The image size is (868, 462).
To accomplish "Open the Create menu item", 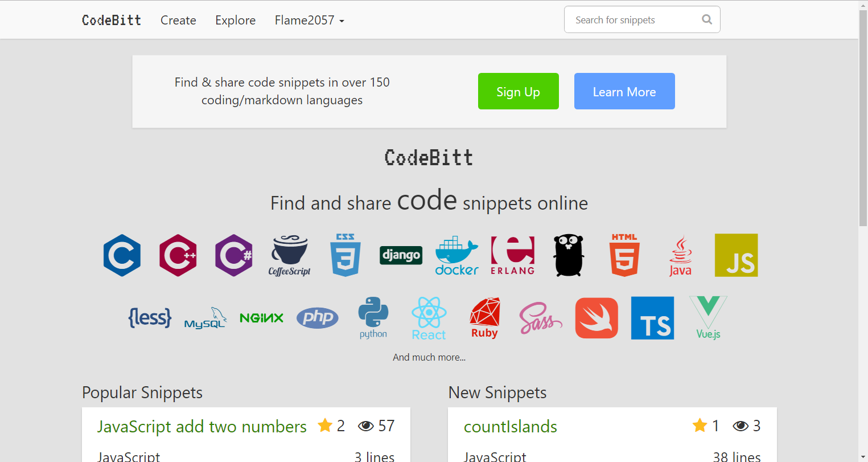I will (178, 20).
